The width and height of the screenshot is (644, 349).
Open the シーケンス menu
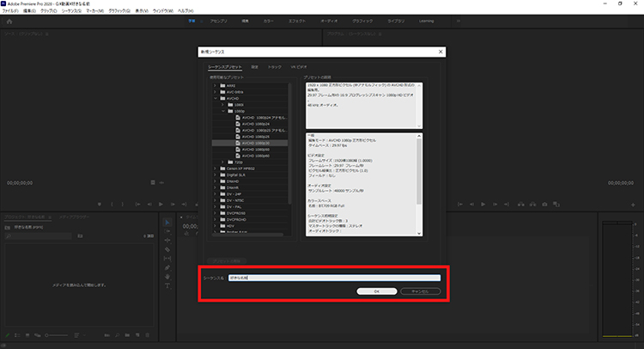(x=71, y=11)
